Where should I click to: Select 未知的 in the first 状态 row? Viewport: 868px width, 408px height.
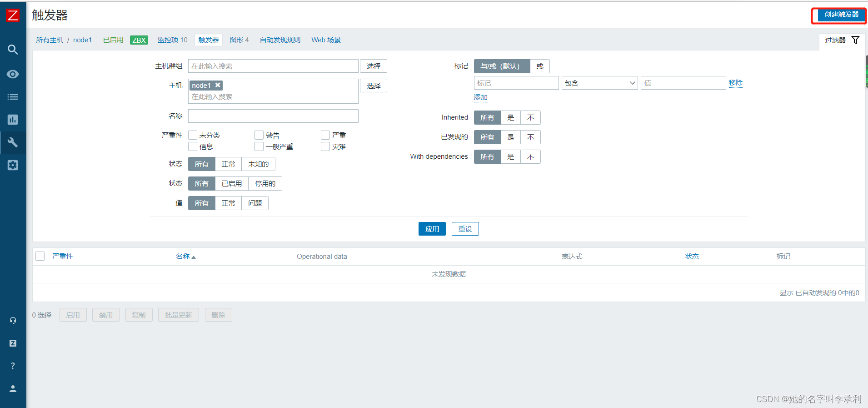[x=258, y=164]
